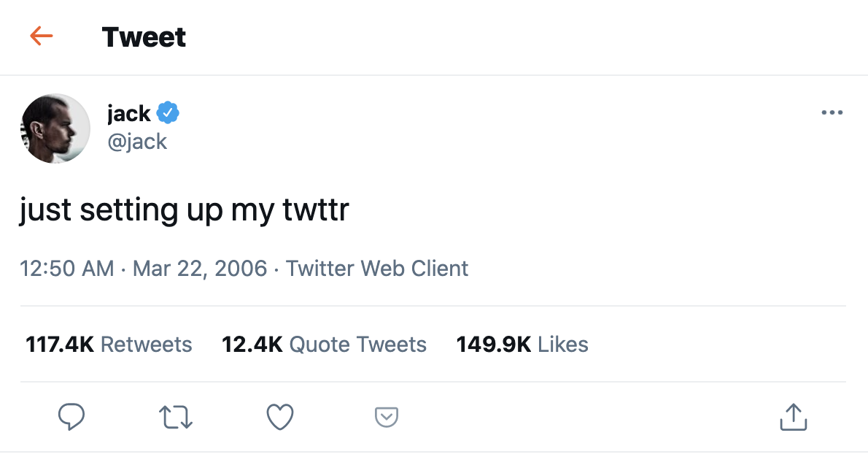
Task: Click the "Tweet" page header title
Action: [144, 37]
